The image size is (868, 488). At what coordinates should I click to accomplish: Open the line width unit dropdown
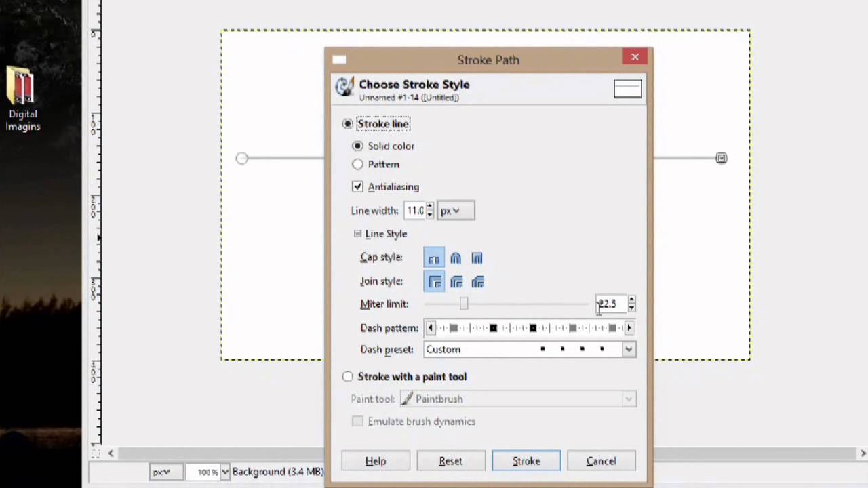point(455,211)
